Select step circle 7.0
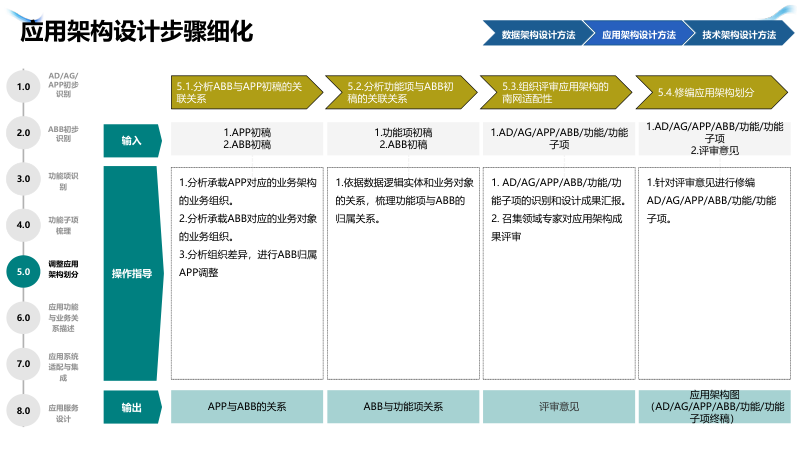 point(23,364)
